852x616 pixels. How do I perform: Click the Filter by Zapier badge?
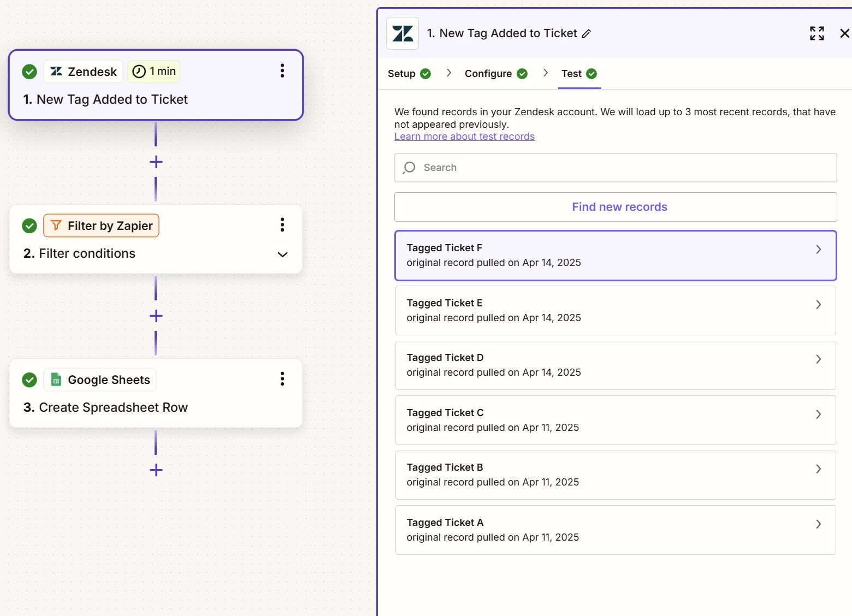click(101, 226)
